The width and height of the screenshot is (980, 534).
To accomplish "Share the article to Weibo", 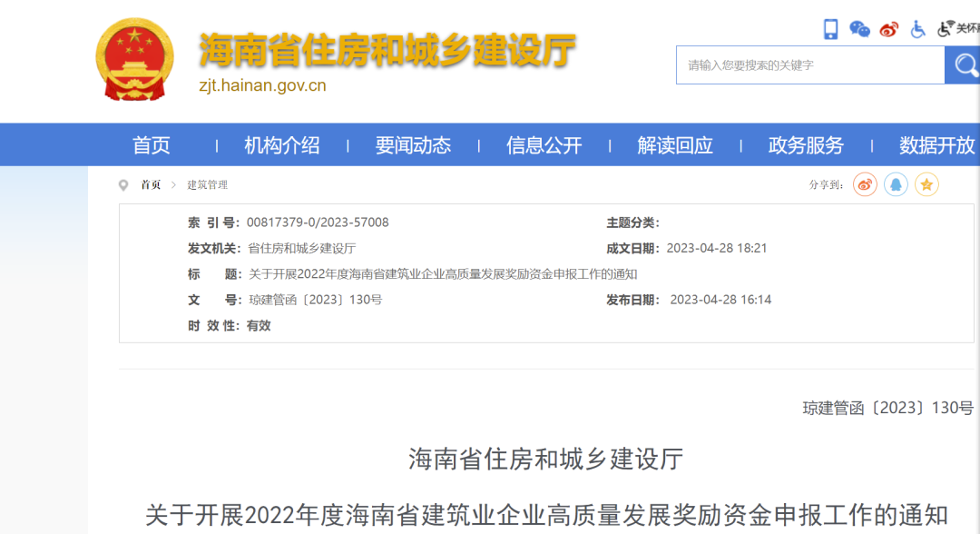I will tap(864, 185).
